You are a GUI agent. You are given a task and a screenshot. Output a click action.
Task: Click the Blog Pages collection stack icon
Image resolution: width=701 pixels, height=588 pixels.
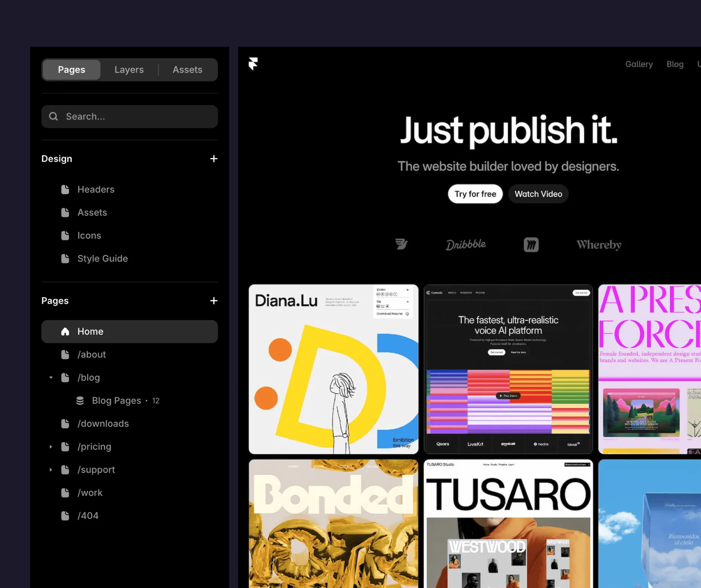click(80, 400)
